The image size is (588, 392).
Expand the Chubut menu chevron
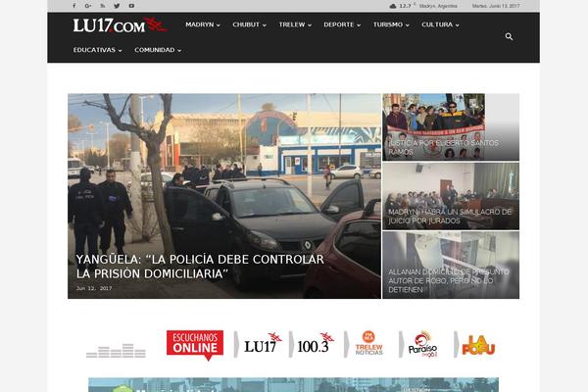265,25
